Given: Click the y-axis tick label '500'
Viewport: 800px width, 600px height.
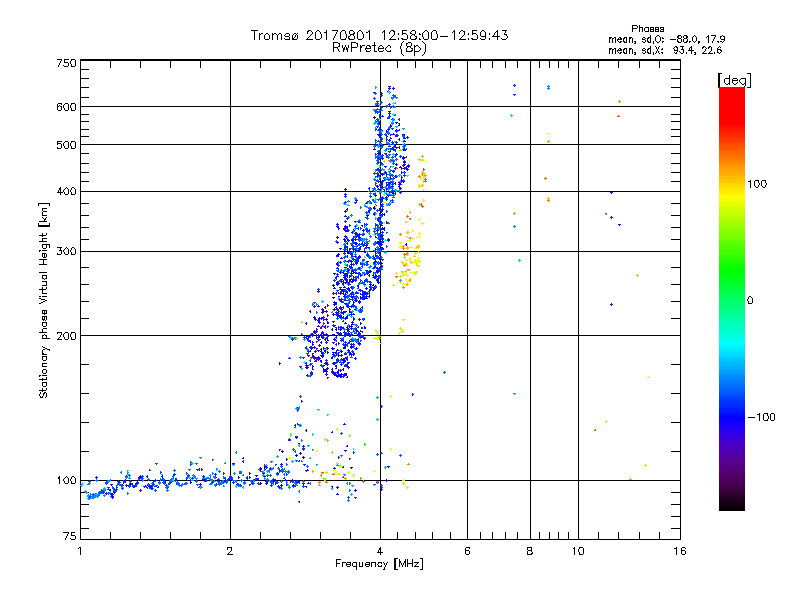Looking at the screenshot, I should coord(67,145).
